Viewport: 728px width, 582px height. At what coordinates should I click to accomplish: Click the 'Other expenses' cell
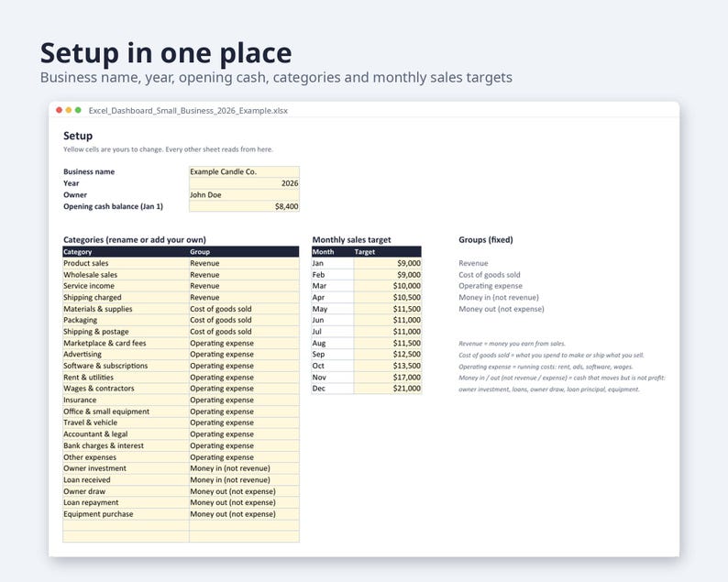pyautogui.click(x=126, y=457)
